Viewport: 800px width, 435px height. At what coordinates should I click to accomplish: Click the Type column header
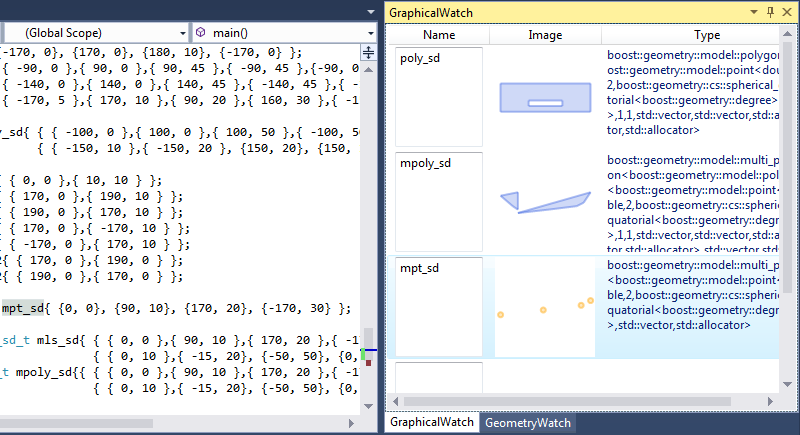tap(707, 35)
